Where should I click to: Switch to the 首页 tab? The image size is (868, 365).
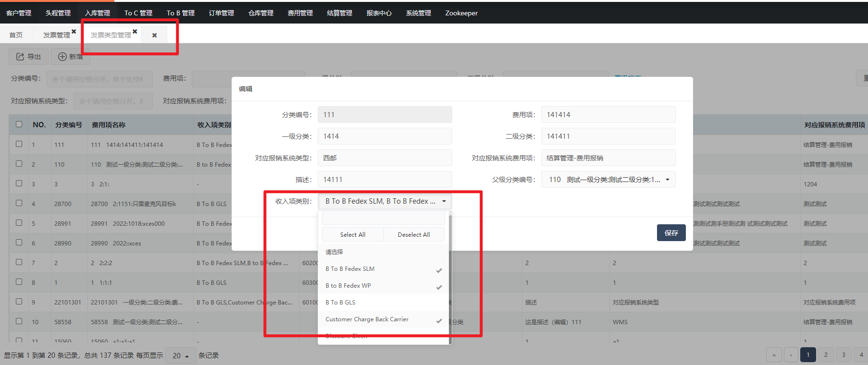16,35
